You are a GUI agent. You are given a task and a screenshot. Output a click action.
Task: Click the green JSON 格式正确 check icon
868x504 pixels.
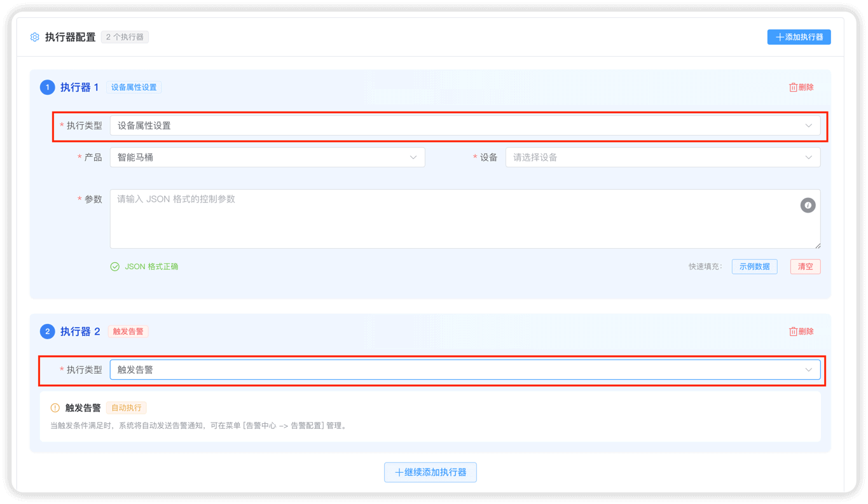pyautogui.click(x=115, y=267)
